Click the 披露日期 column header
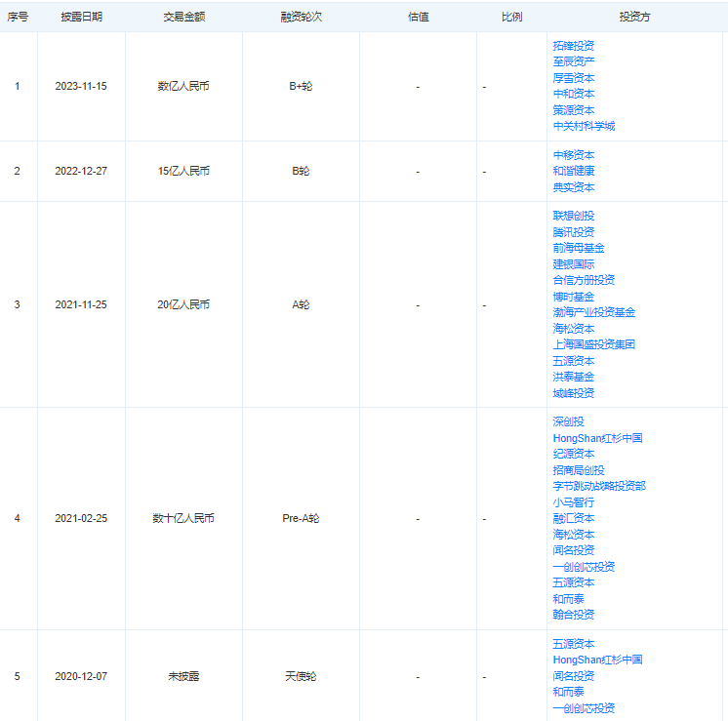The image size is (728, 721). 81,17
